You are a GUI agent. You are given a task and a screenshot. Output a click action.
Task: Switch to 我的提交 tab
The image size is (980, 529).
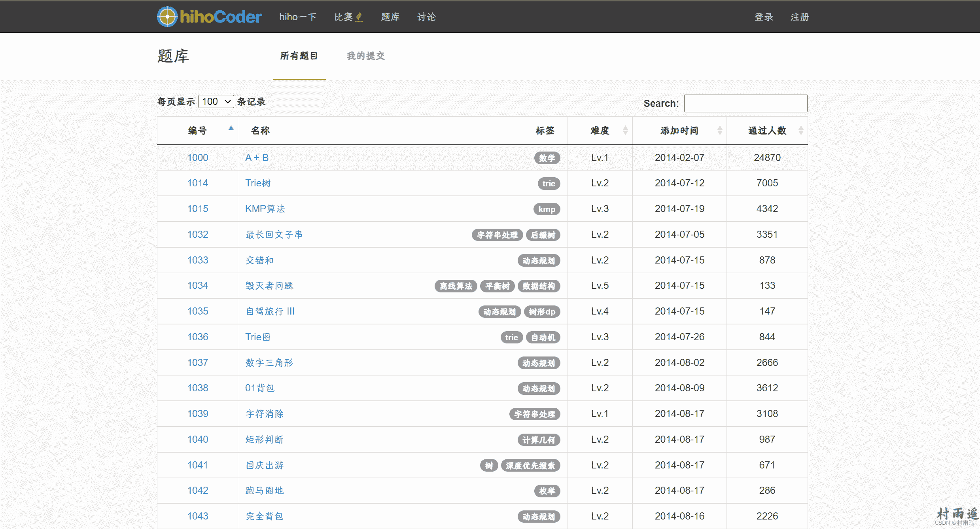365,56
